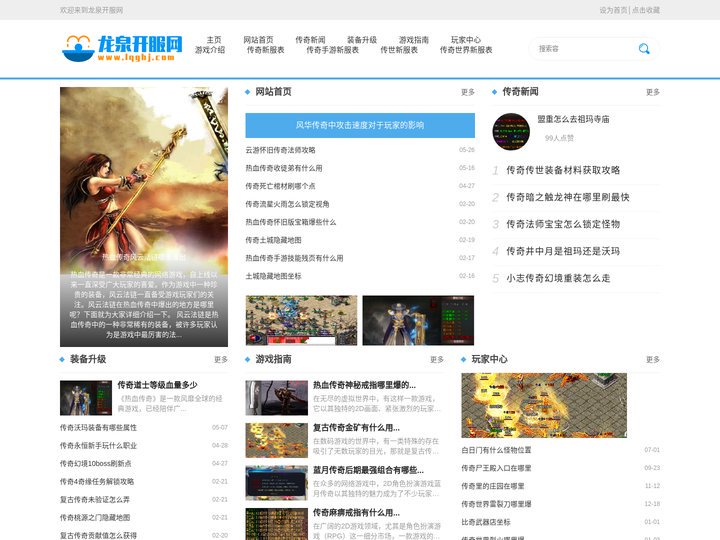This screenshot has height=540, width=720.
Task: Open 传奇桃源之门隐藏地图 article
Action: pyautogui.click(x=95, y=518)
